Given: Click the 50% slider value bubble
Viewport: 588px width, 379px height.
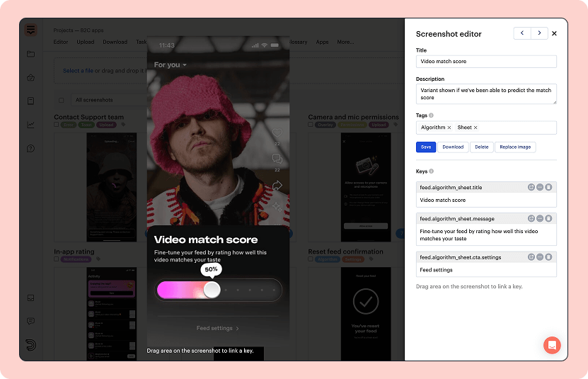Looking at the screenshot, I should 211,269.
